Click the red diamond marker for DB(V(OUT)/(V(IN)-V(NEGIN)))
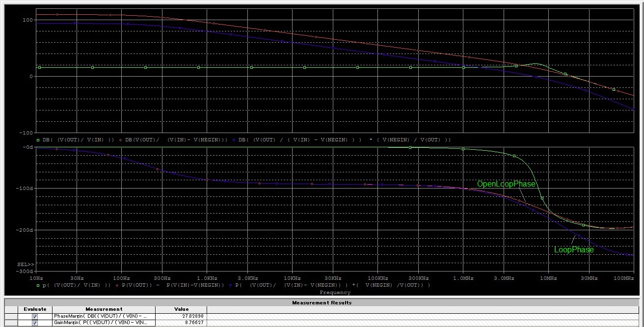The width and height of the screenshot is (644, 327). pyautogui.click(x=122, y=140)
